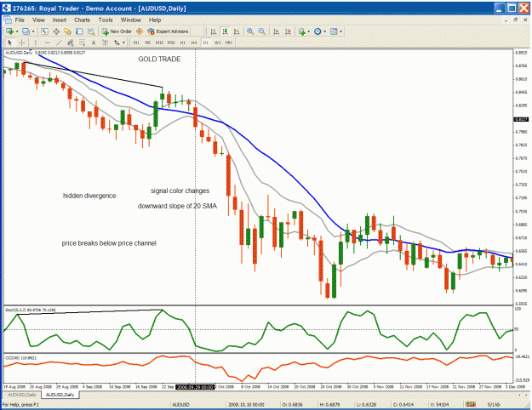Viewport: 532px width, 410px height.
Task: Select the Crosshair tool
Action: 21,43
